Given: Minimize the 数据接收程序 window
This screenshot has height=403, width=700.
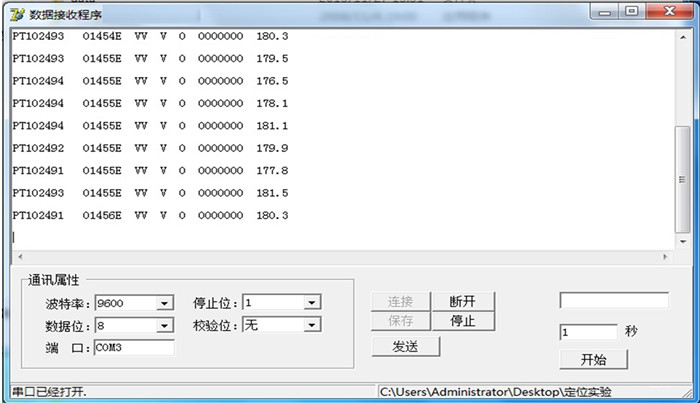Looking at the screenshot, I should pyautogui.click(x=606, y=11).
